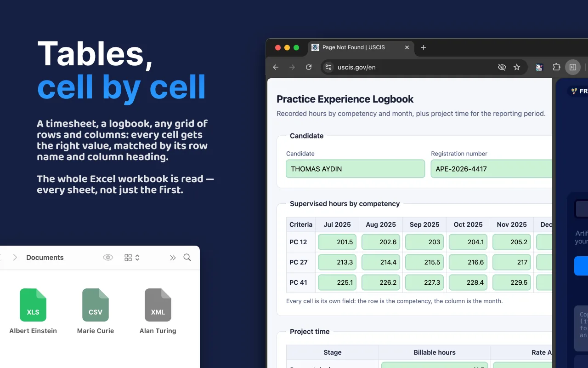588x368 pixels.
Task: Click the browser forward arrow
Action: pos(292,67)
